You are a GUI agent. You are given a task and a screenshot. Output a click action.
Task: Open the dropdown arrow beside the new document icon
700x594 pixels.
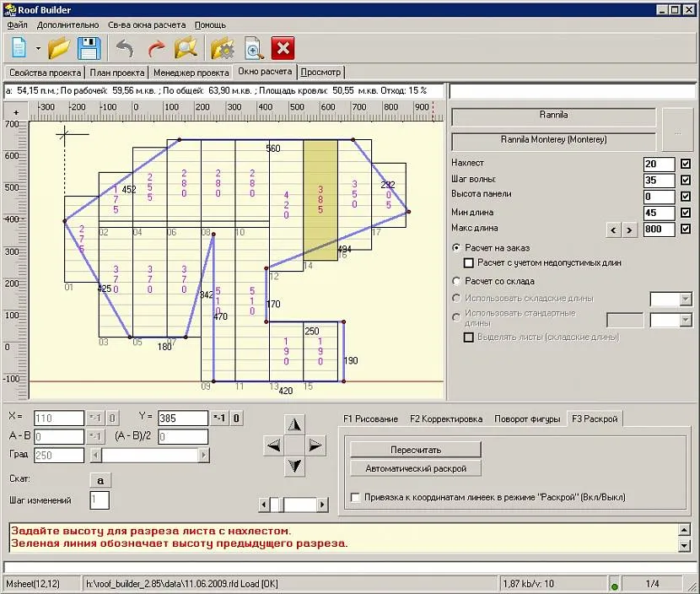click(38, 48)
